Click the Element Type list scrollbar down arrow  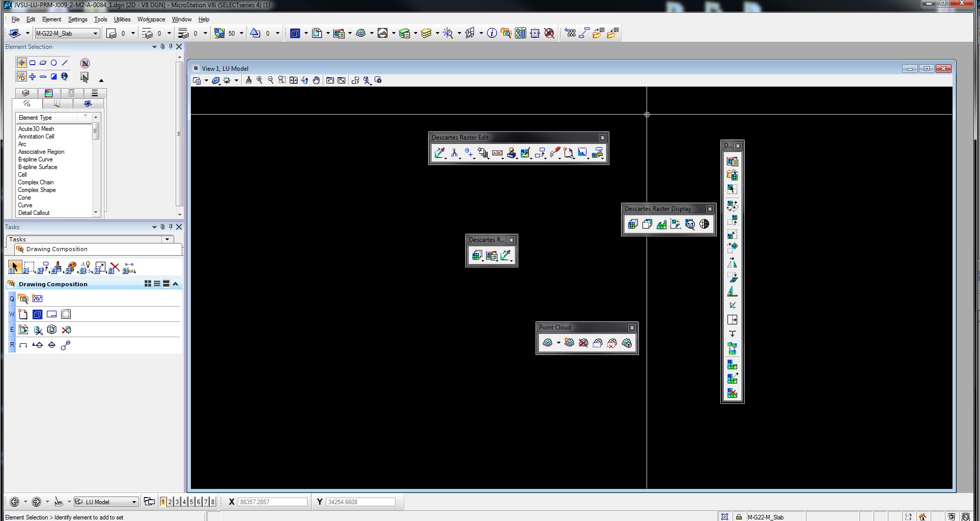[96, 213]
